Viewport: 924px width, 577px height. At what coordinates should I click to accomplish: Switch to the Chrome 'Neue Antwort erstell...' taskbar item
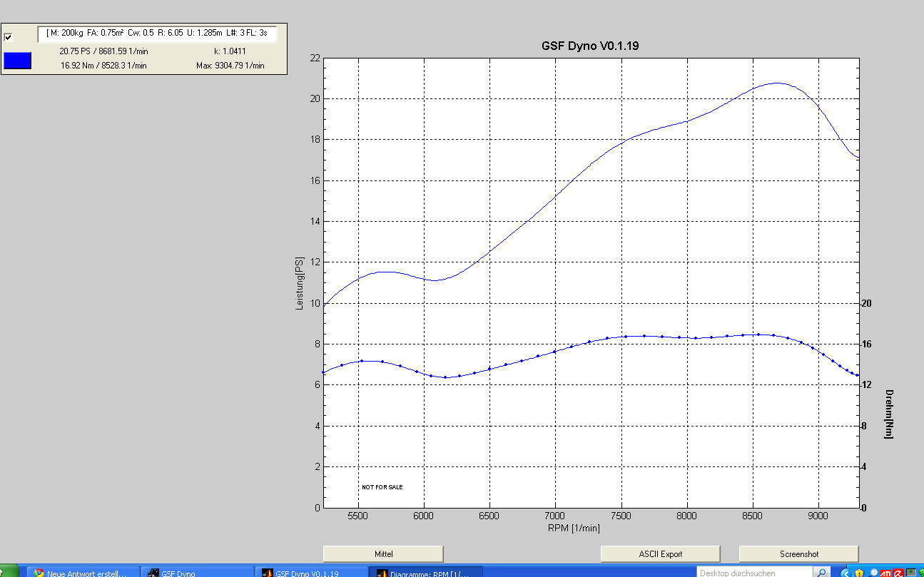pos(81,573)
